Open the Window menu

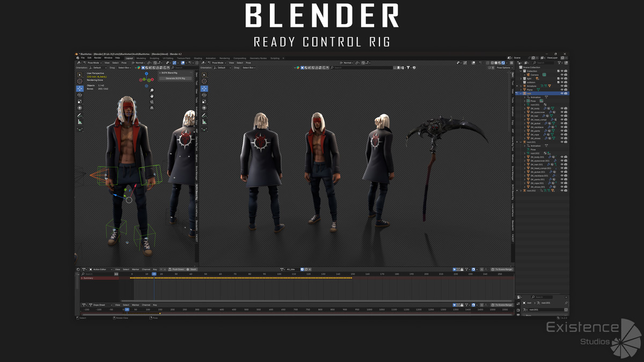[x=108, y=58]
